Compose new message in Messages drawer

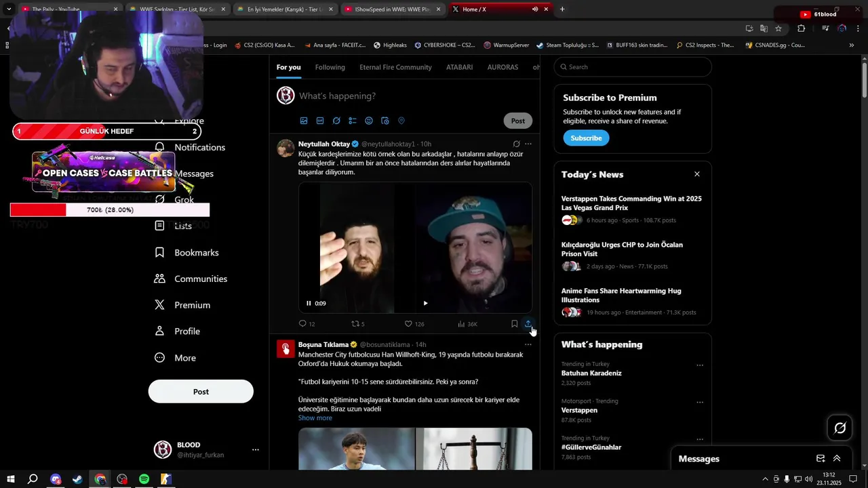point(821,459)
